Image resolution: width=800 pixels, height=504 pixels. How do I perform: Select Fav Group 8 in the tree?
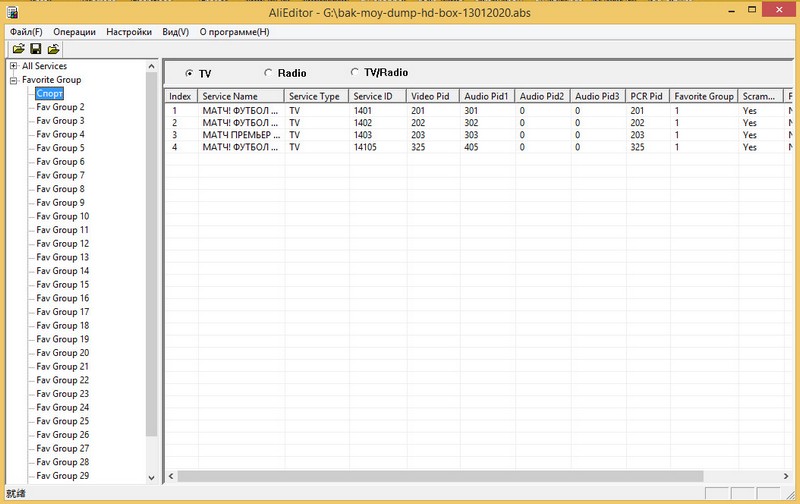coord(60,189)
